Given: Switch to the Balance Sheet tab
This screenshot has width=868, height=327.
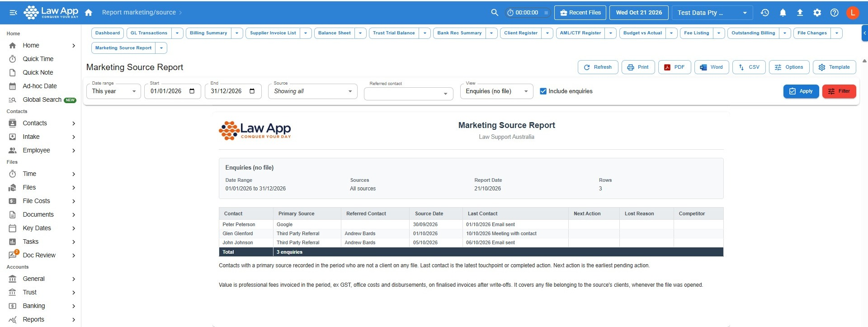Looking at the screenshot, I should [334, 33].
